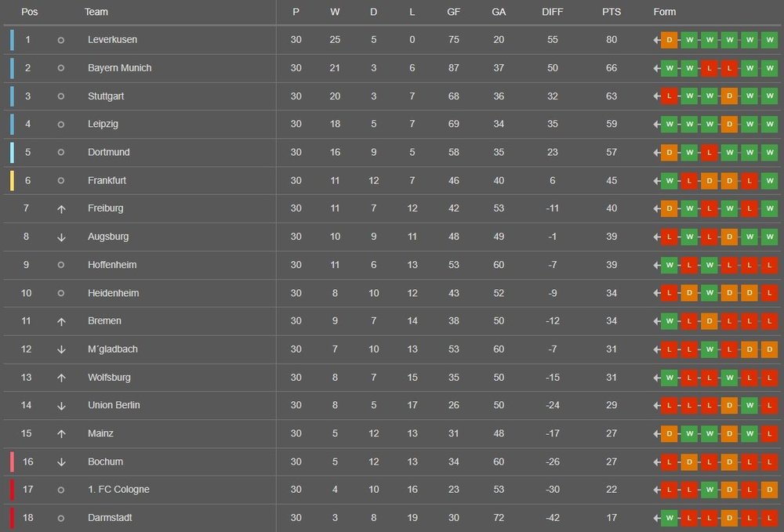Click Frankfurt's yellow qualification color marker
This screenshot has width=784, height=532.
(x=12, y=181)
